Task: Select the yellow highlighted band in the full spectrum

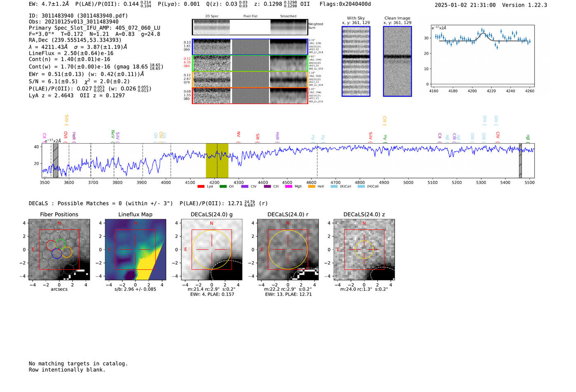Action: 217,160
